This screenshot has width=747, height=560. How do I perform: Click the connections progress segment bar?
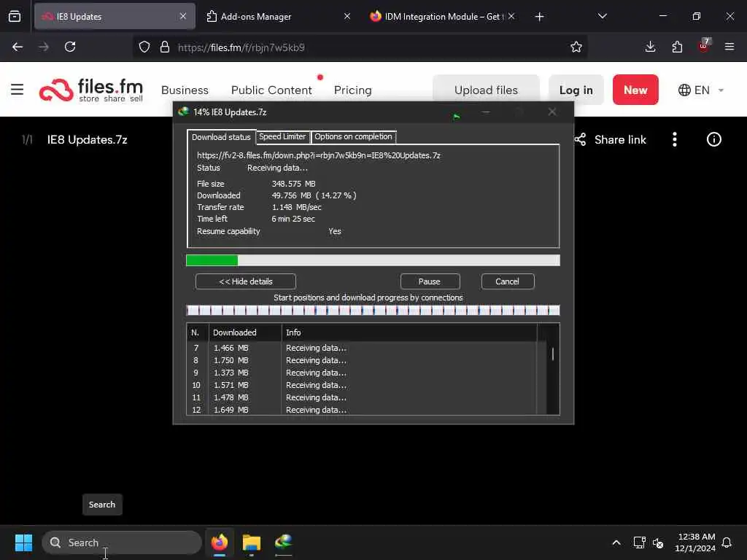[x=373, y=311]
